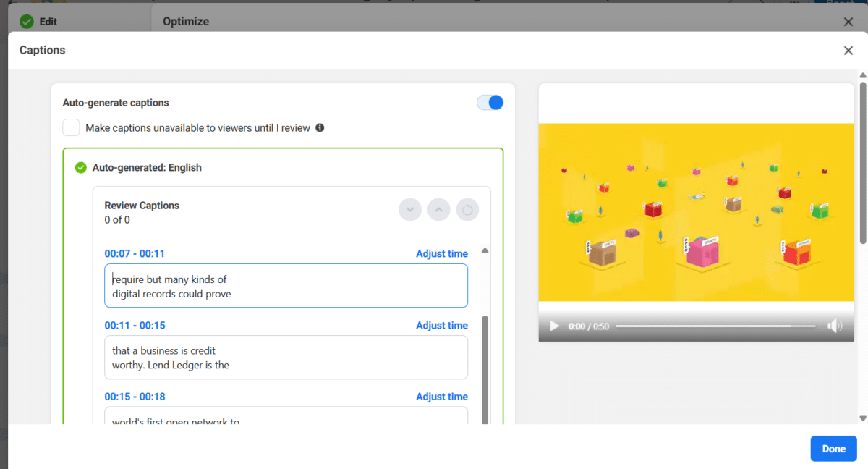The height and width of the screenshot is (469, 868).
Task: Edit the "require but many kinds" caption text
Action: (x=286, y=286)
